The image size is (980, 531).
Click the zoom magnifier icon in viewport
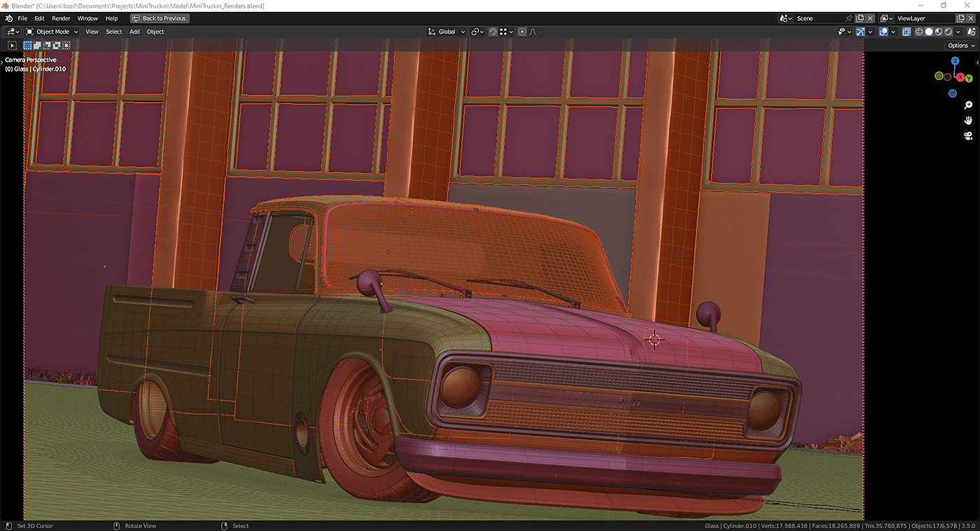click(968, 105)
